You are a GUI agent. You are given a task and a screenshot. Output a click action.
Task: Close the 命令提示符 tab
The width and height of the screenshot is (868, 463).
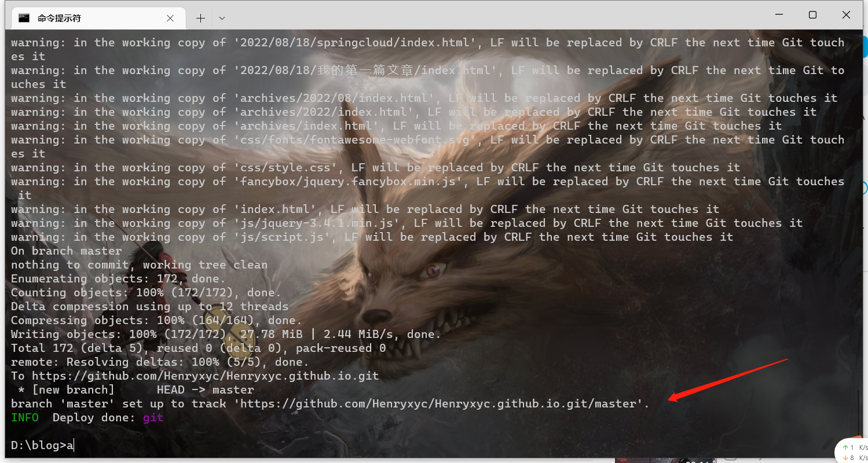[x=170, y=18]
